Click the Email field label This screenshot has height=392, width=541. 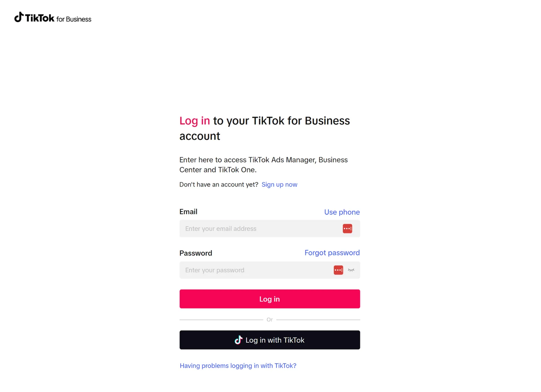tap(188, 212)
